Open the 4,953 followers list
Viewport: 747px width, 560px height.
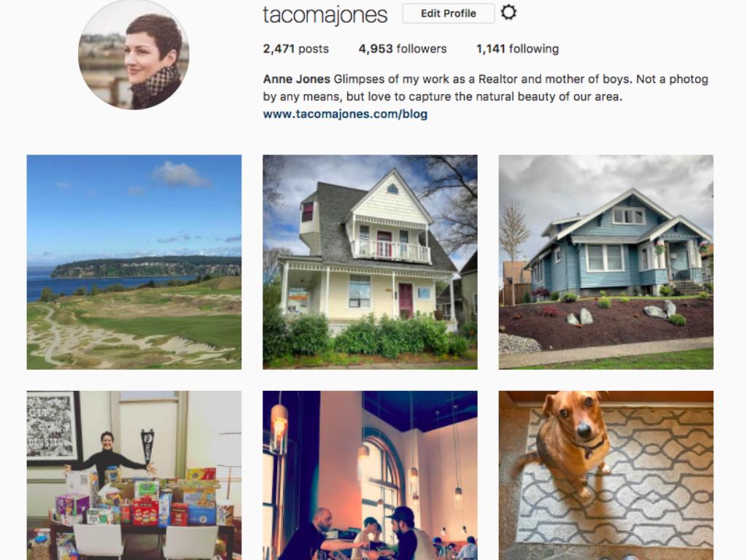click(x=403, y=49)
